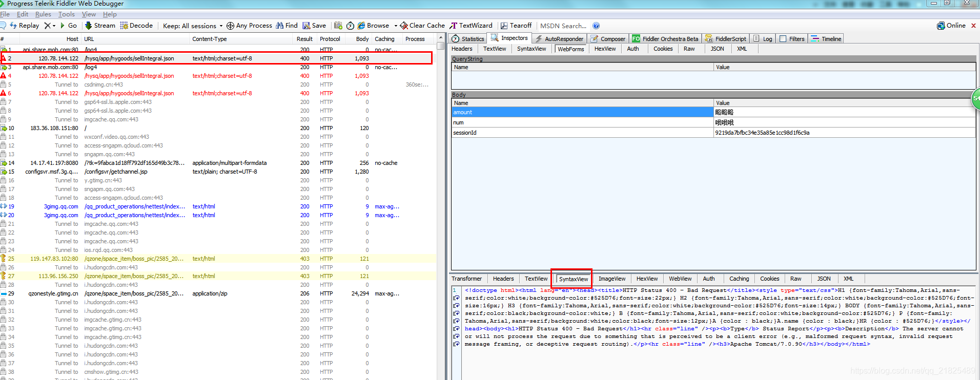
Task: Switch to the AutoResponder tab
Action: [559, 38]
